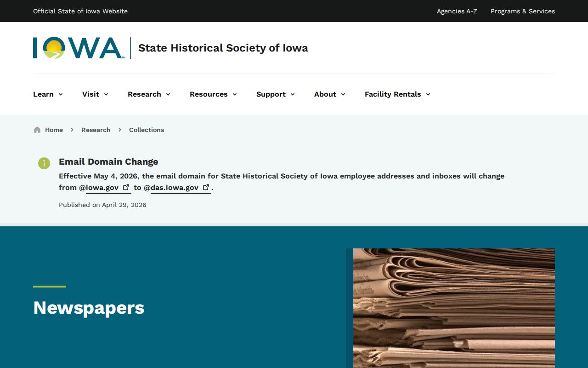Image resolution: width=588 pixels, height=368 pixels.
Task: Go to Home breadcrumb link
Action: pyautogui.click(x=54, y=130)
